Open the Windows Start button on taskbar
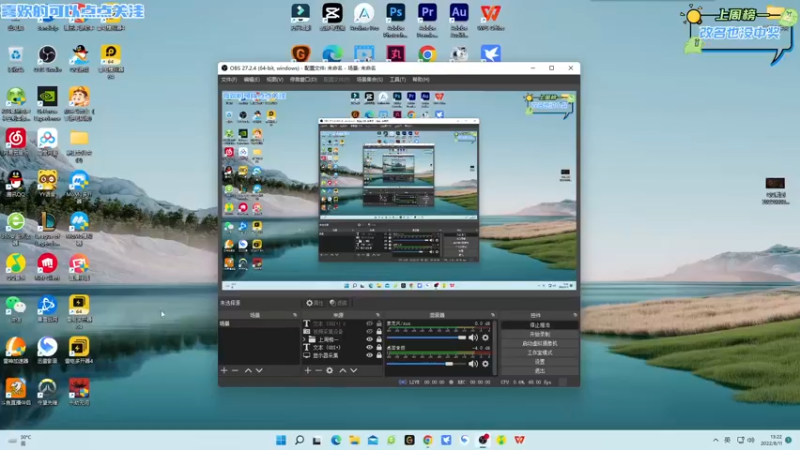The width and height of the screenshot is (800, 450). click(281, 440)
